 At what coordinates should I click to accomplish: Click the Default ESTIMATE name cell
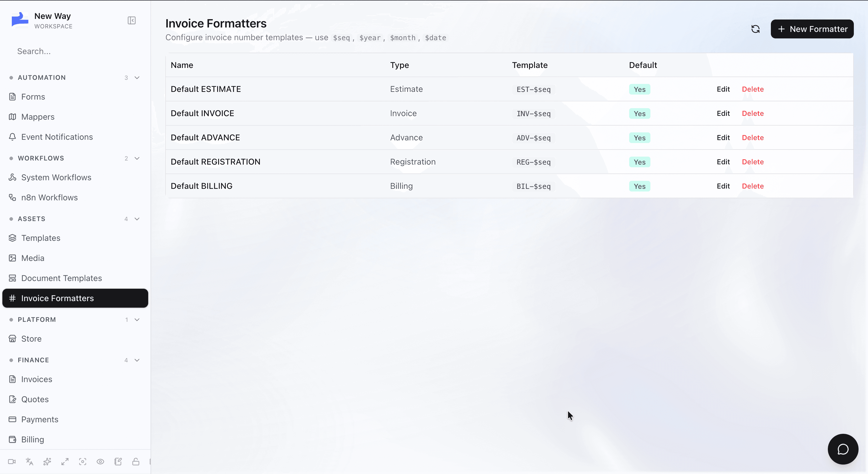pos(205,89)
